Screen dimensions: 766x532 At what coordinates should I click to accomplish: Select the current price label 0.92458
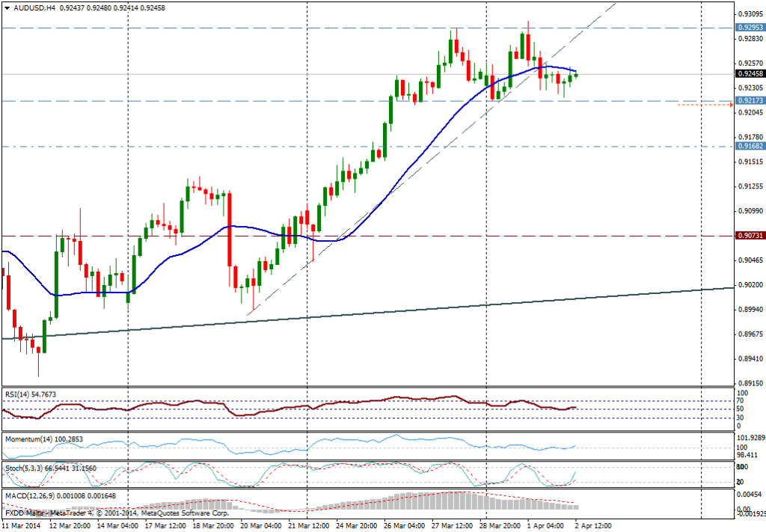coord(750,74)
